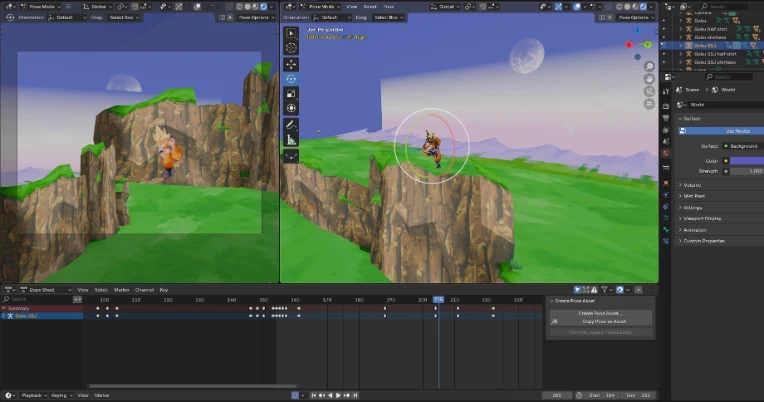Viewport: 764px width, 402px height.
Task: Toggle camera view with the camera gizmo
Action: (x=649, y=92)
